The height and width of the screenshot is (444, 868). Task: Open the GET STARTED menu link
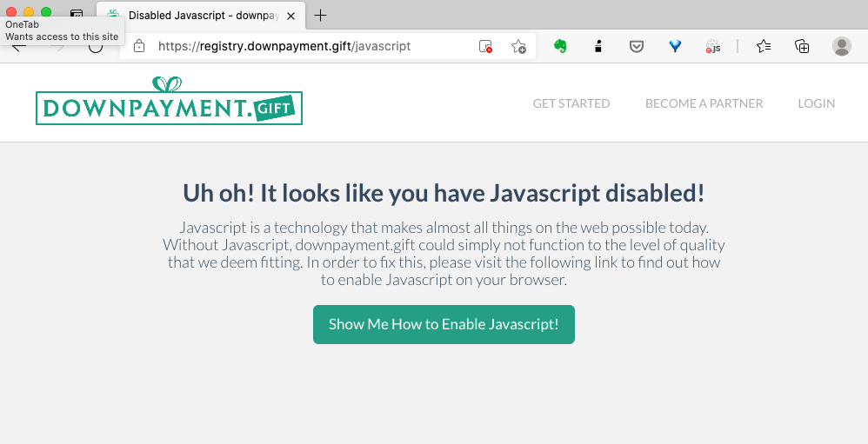tap(571, 103)
